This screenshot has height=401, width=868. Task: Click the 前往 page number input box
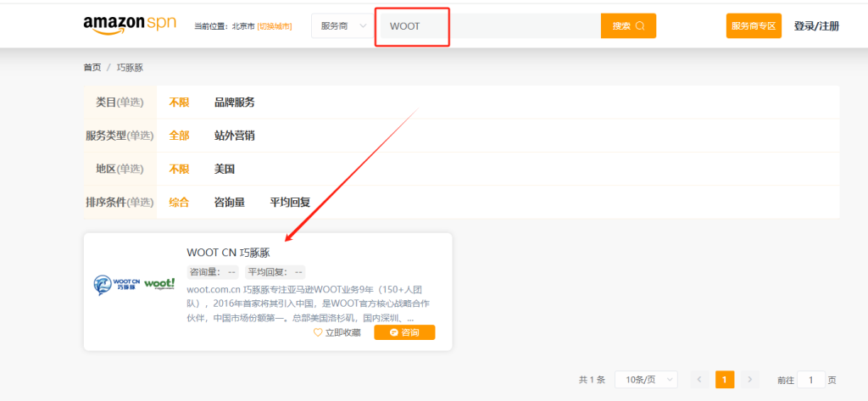pos(811,380)
